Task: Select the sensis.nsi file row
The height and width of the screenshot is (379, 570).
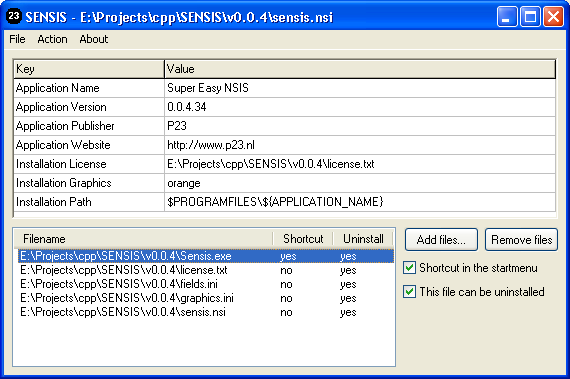Action: coord(206,312)
